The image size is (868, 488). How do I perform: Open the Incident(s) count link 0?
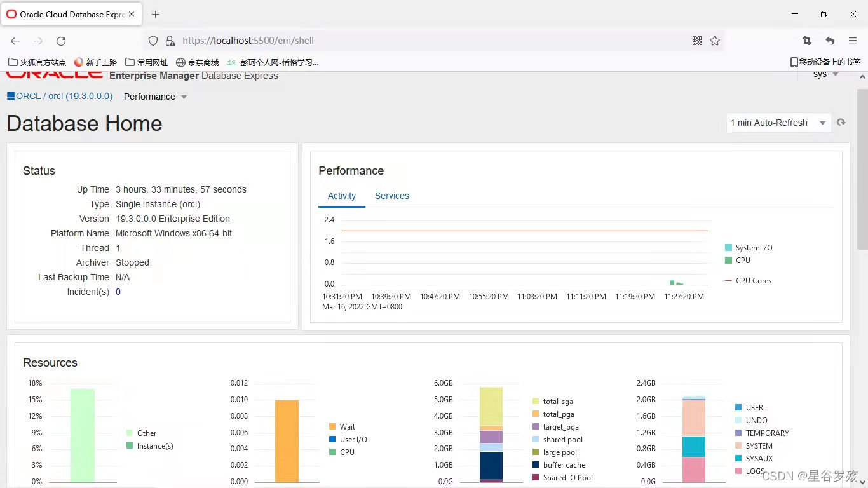coord(118,292)
